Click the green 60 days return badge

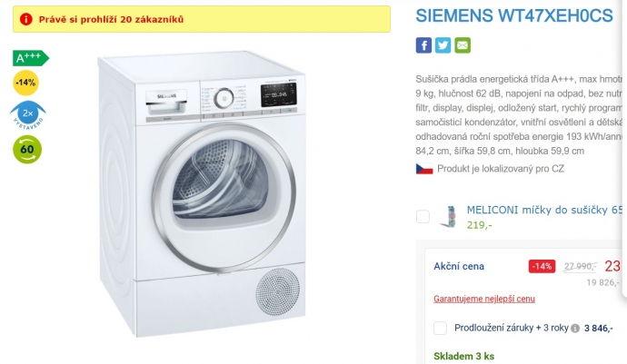(27, 150)
